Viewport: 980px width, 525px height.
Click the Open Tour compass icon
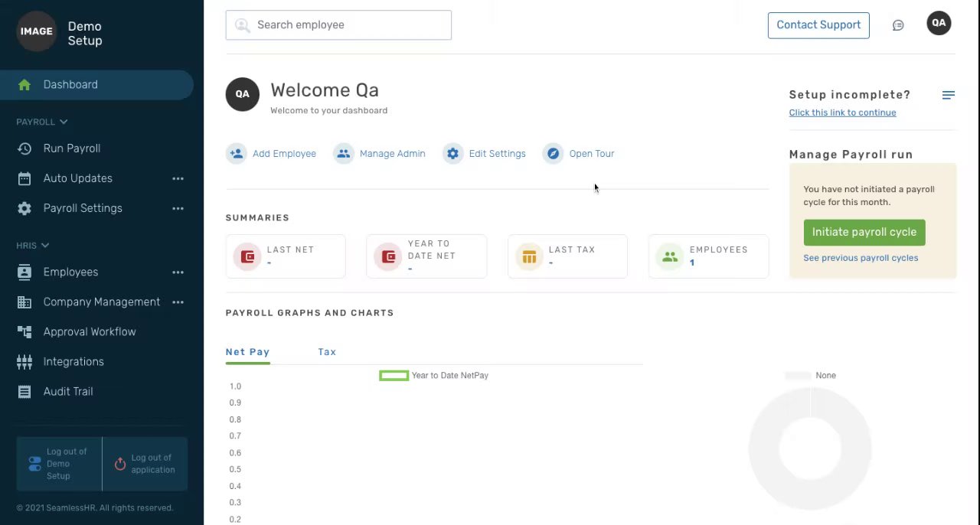(553, 154)
